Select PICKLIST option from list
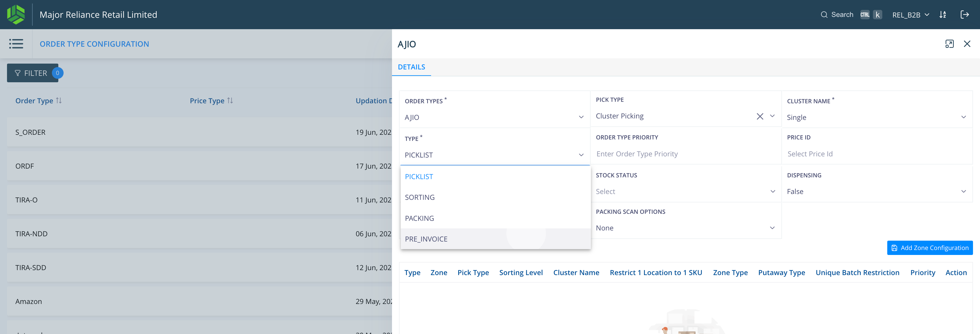Image resolution: width=980 pixels, height=334 pixels. coord(495,176)
